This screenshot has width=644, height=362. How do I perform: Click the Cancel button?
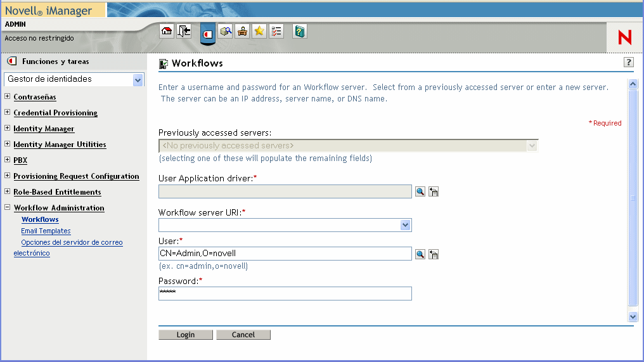243,335
